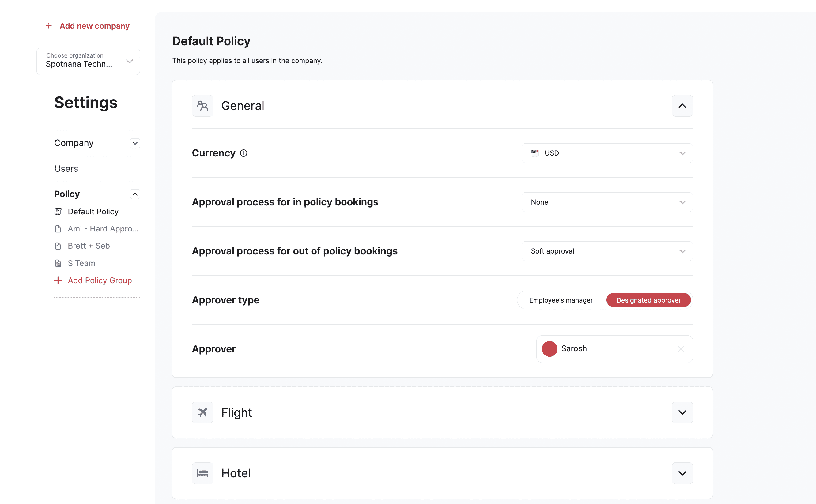This screenshot has height=504, width=816.
Task: Click the US flag in Currency field
Action: [x=535, y=153]
